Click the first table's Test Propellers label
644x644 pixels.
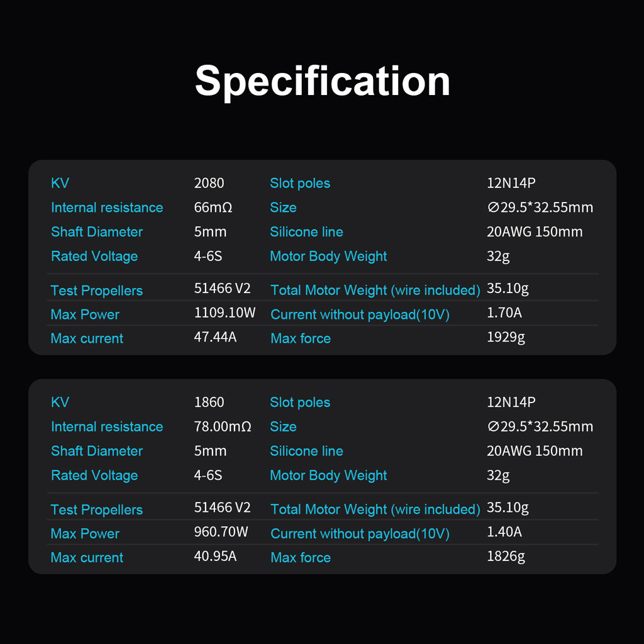coord(96,291)
